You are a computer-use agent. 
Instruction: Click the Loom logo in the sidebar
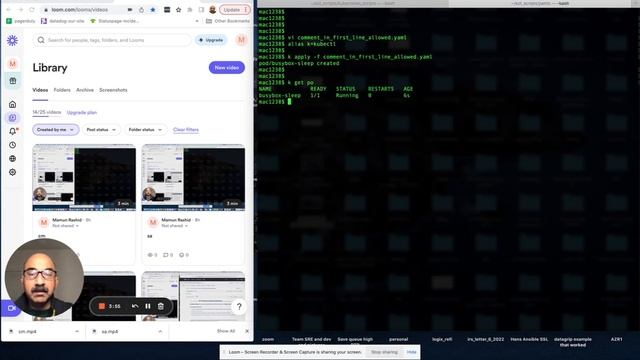click(13, 40)
